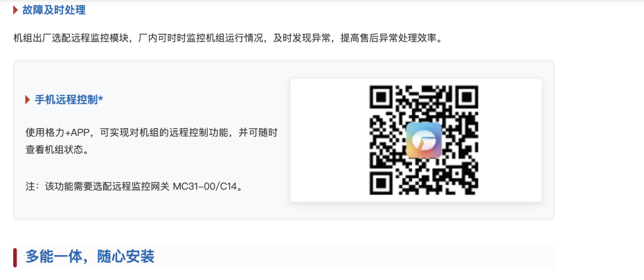Select the 故障及时处理 heading
The image size is (644, 280).
click(x=54, y=10)
